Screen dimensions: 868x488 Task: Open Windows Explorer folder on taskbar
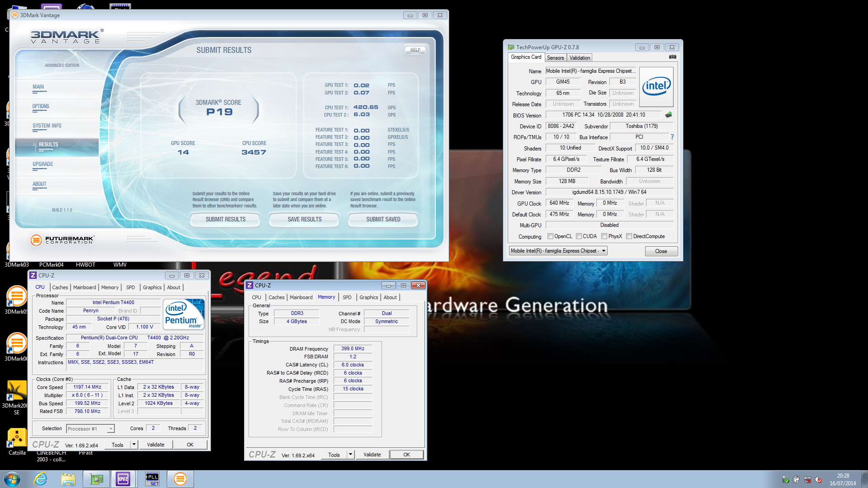point(68,479)
